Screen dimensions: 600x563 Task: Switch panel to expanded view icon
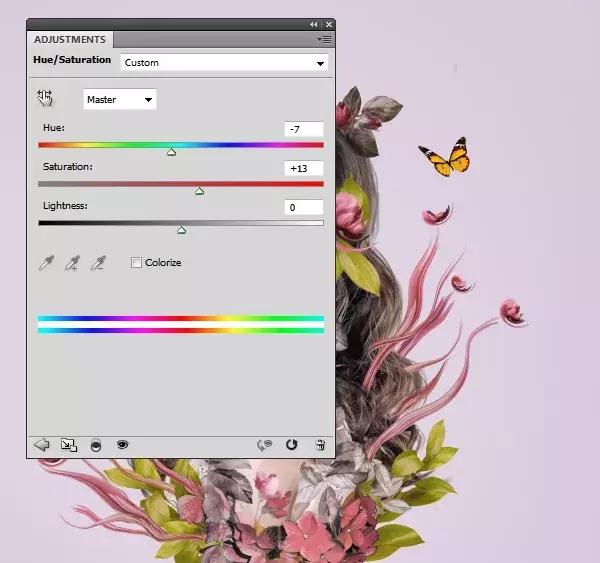[x=69, y=445]
